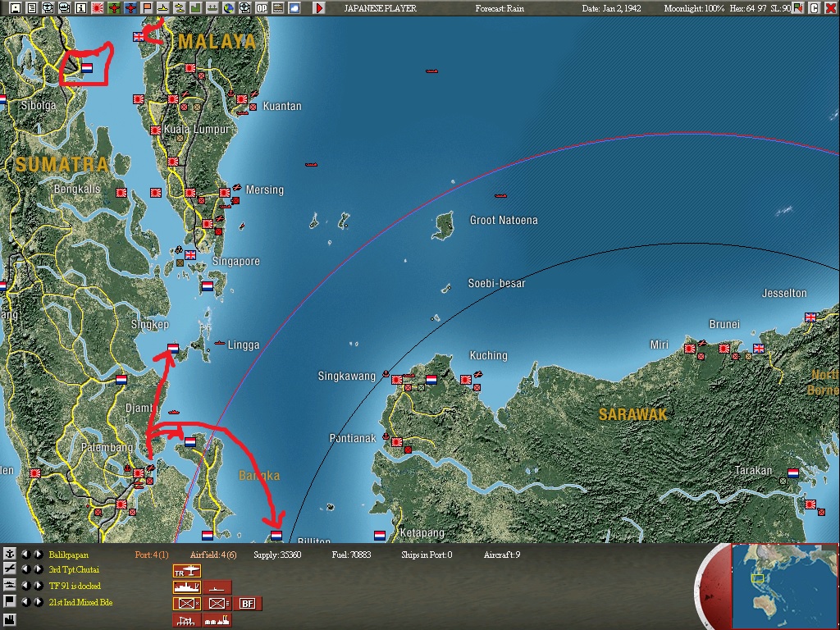Viewport: 840px width, 630px height.
Task: Select the Japanese base marker at Miri
Action: click(x=690, y=348)
